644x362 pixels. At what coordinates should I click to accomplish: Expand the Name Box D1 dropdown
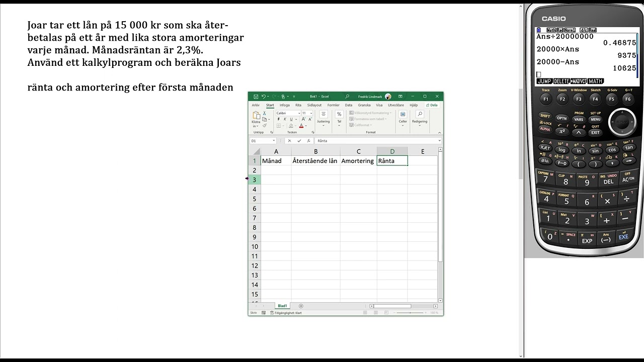tap(274, 141)
